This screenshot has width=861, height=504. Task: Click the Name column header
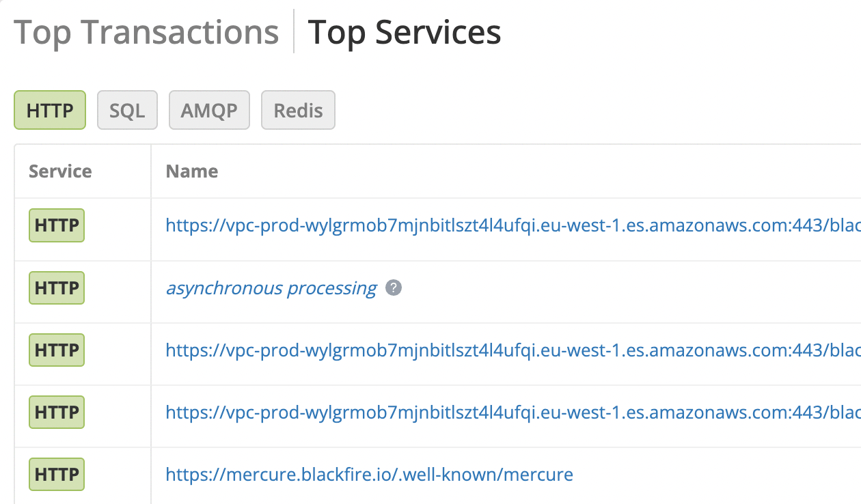[x=191, y=171]
